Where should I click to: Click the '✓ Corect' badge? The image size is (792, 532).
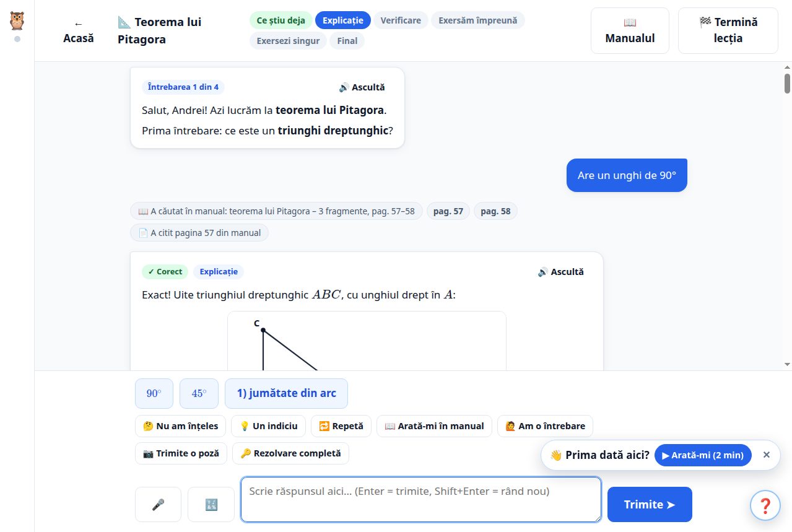click(165, 272)
